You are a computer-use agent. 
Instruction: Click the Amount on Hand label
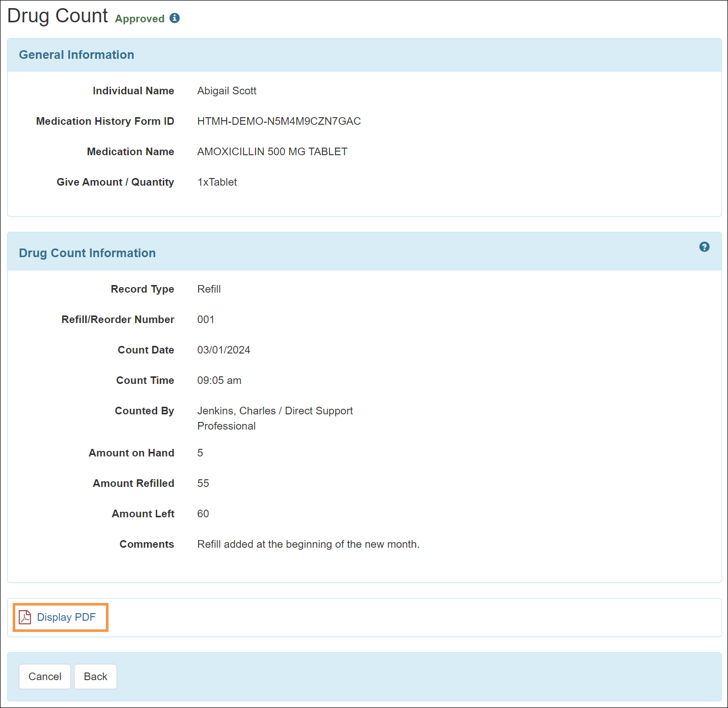(131, 453)
